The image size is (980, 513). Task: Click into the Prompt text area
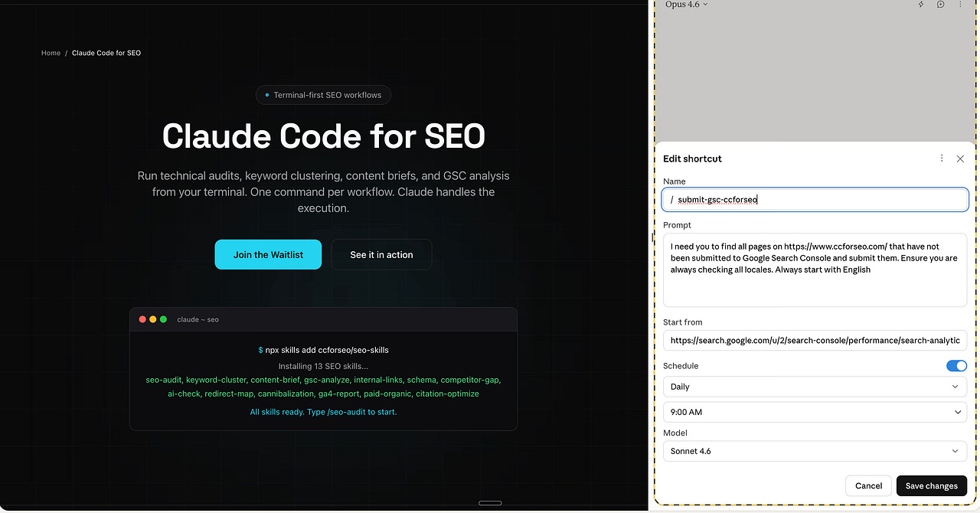point(815,270)
